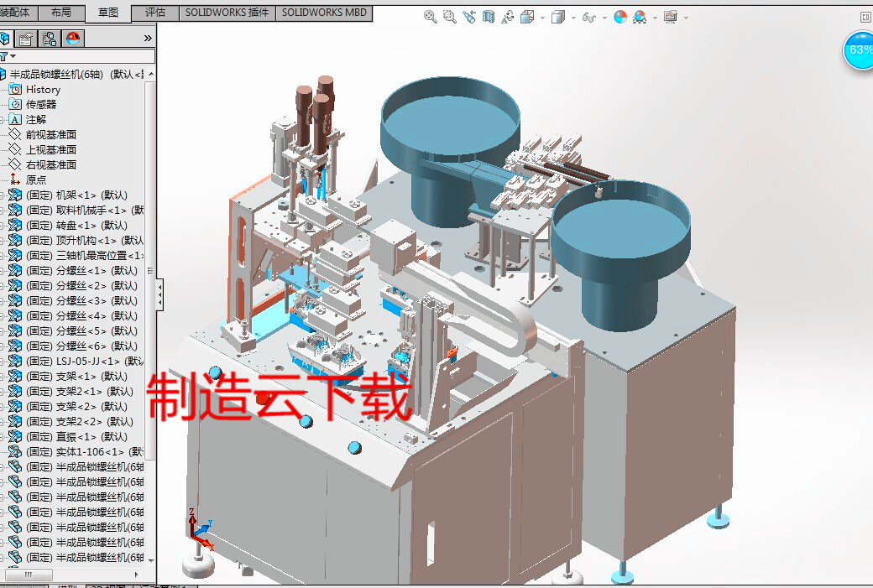Open the ConfigurationManager panel tab

pos(50,38)
